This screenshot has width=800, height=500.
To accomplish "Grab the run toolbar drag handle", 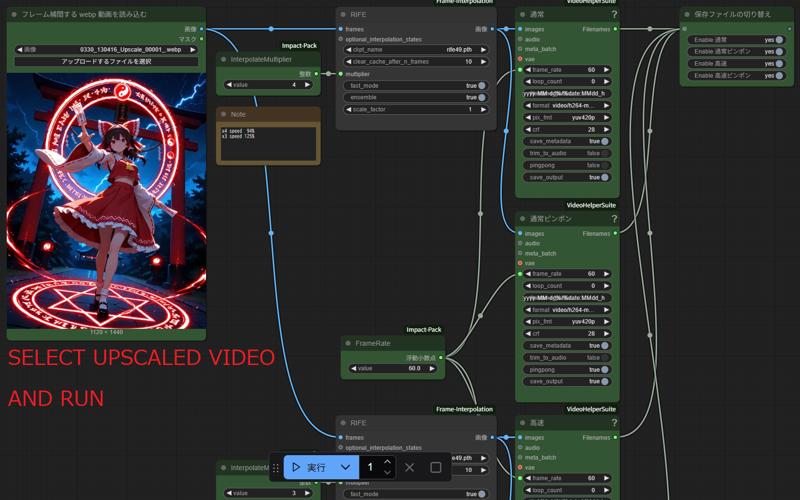I will coord(276,467).
